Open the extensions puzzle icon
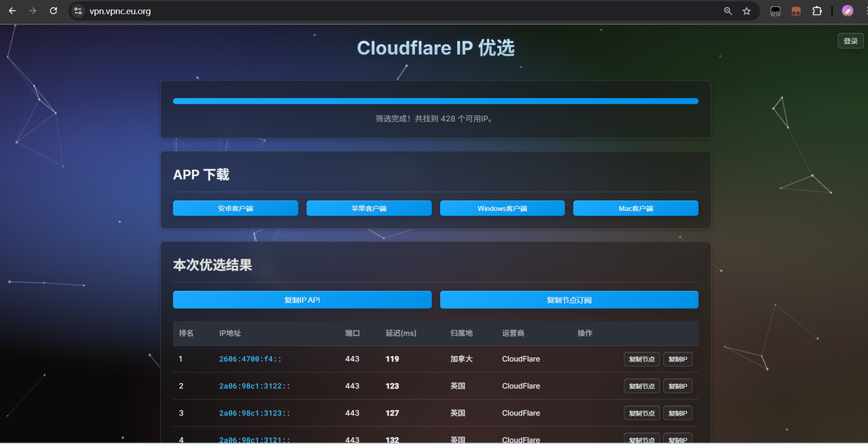This screenshot has height=444, width=868. pos(816,11)
